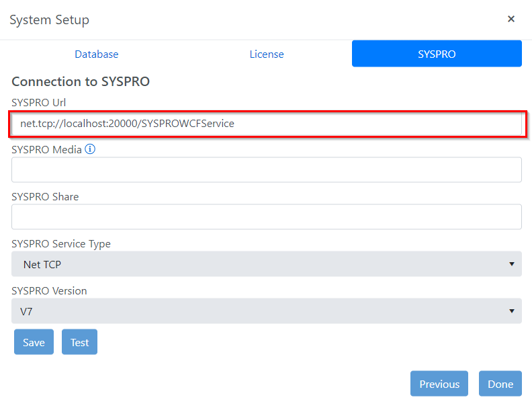Click the 'Connection to SYSPRO' heading
This screenshot has height=404, width=532.
(x=81, y=82)
